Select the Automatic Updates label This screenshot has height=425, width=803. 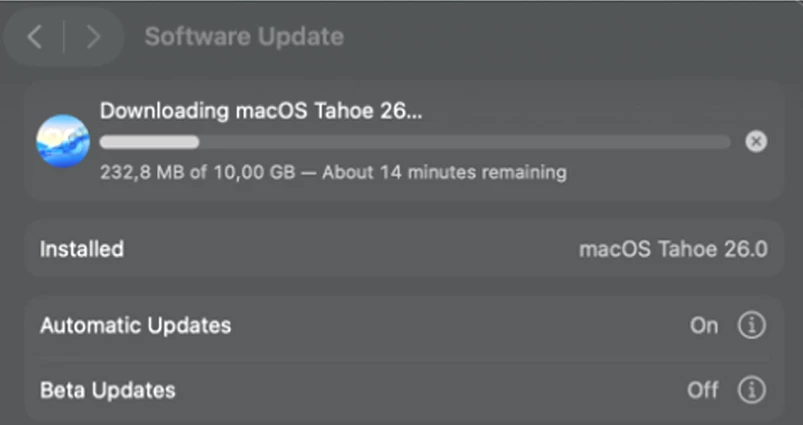pos(135,326)
